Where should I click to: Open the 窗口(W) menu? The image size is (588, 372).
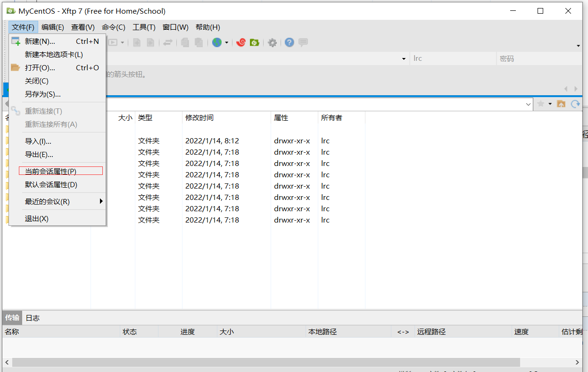click(175, 27)
